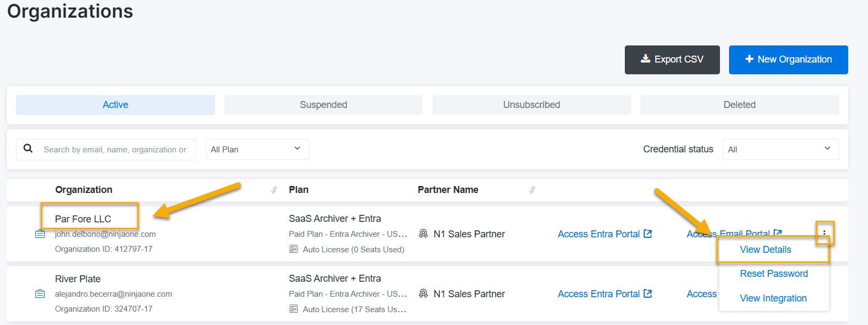Click the magnifying glass search icon
The width and height of the screenshot is (868, 325).
point(28,149)
